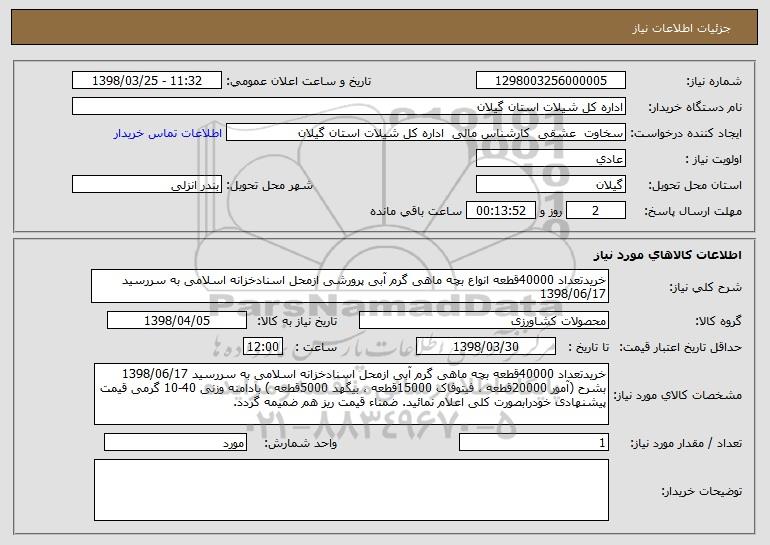The image size is (770, 545).
Task: Click the تاریخ و ساعت اعلان عمومی label
Action: 299,81
